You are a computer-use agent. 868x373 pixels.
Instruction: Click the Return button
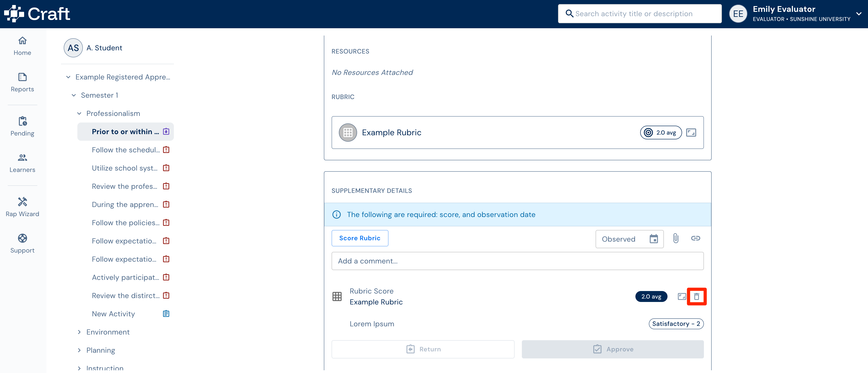click(x=423, y=349)
